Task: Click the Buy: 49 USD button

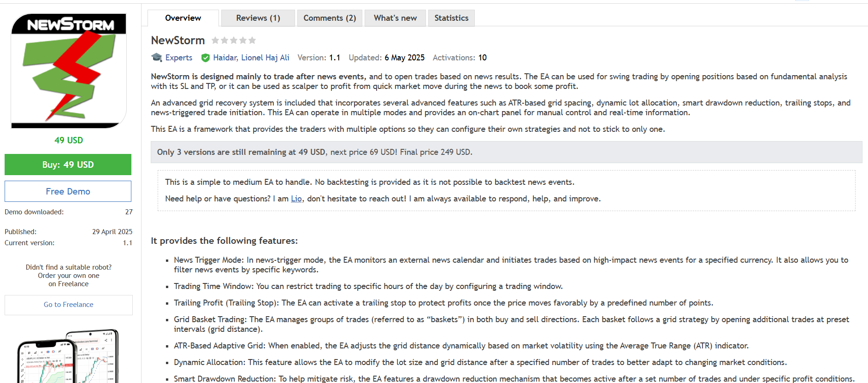Action: [68, 165]
